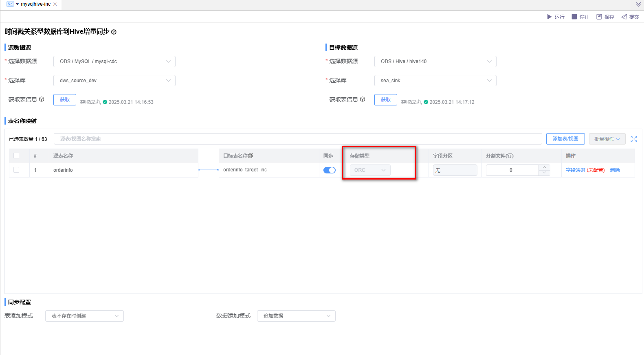Click the help icon next to page title
The image size is (644, 355).
pyautogui.click(x=114, y=32)
